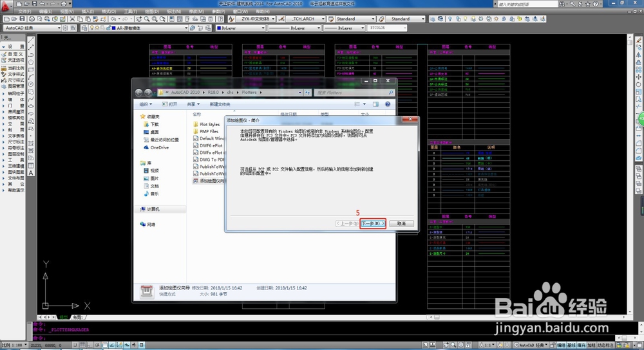Open the 组织 menu in Explorer toolbar
644x350 pixels.
click(x=146, y=104)
